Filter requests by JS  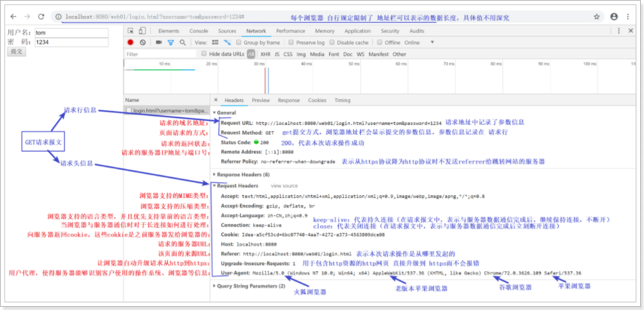[x=277, y=53]
